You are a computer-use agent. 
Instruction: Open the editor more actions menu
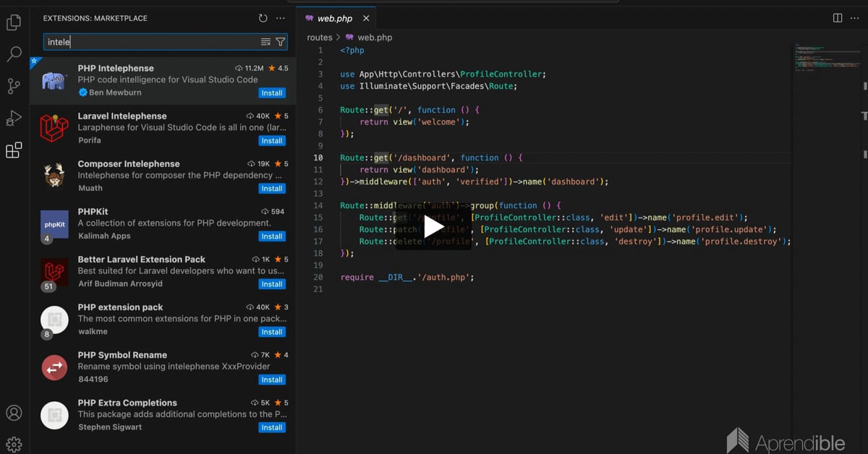tap(854, 18)
